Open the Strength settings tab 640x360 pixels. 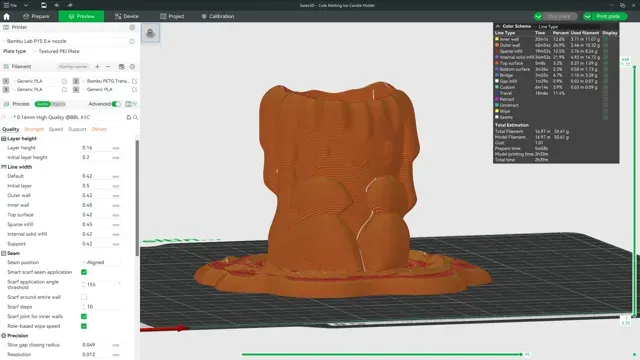pyautogui.click(x=34, y=129)
